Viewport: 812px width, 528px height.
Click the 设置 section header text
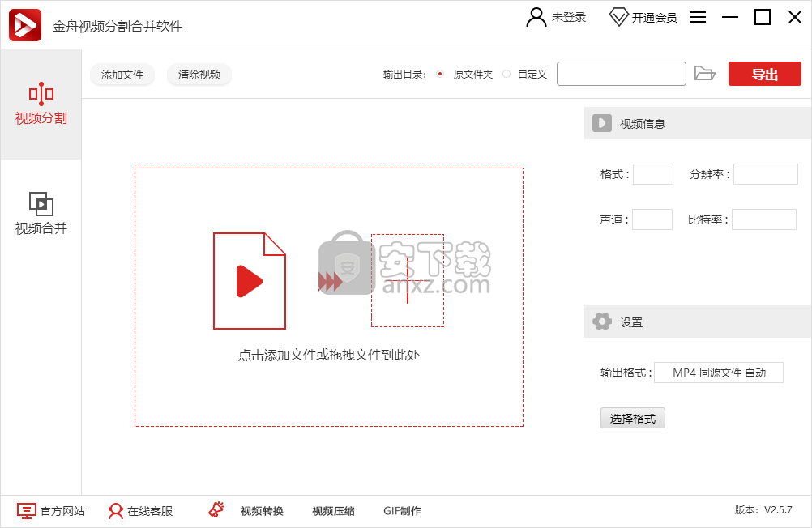631,322
